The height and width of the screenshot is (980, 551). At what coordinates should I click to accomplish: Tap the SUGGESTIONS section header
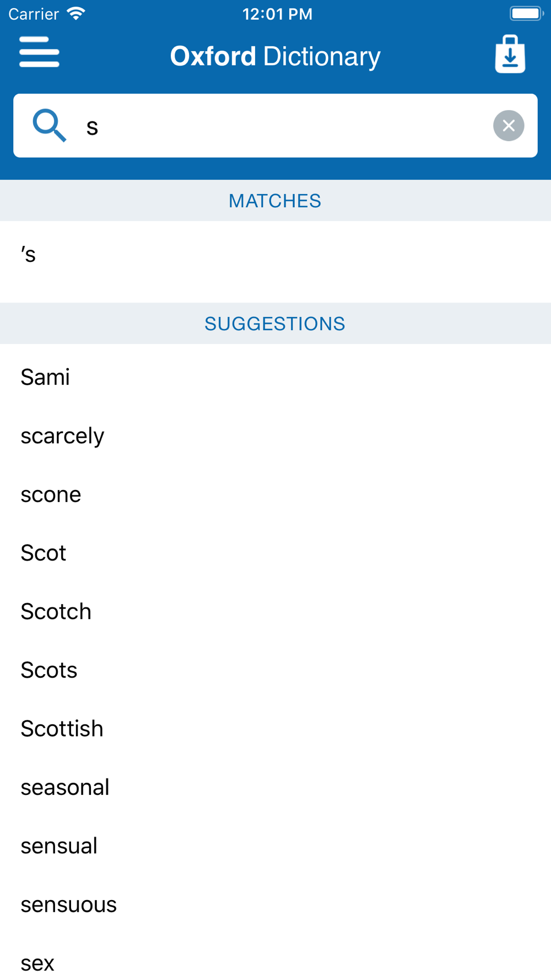pos(275,324)
